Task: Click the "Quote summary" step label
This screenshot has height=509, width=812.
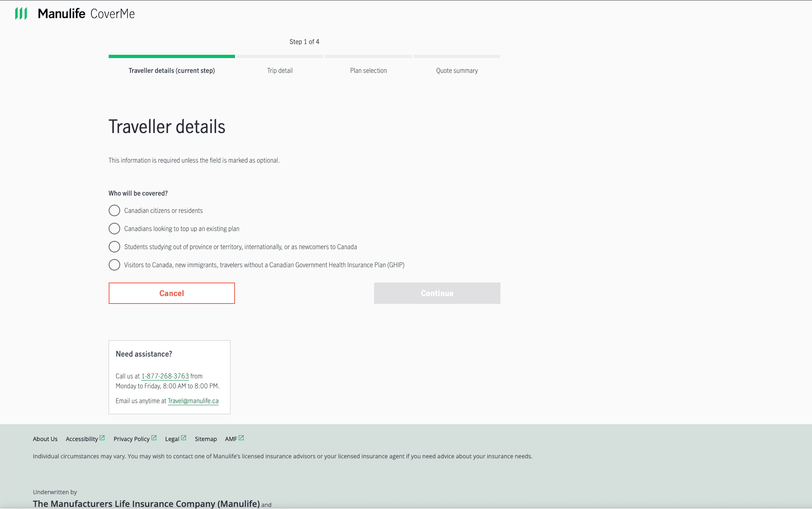Action: pyautogui.click(x=456, y=70)
